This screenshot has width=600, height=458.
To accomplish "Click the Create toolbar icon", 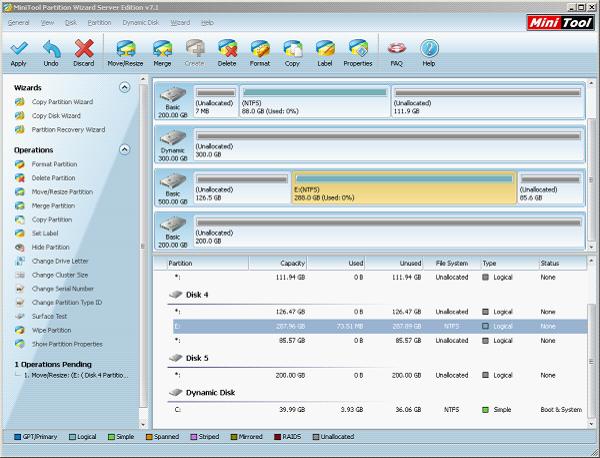I will tap(195, 49).
